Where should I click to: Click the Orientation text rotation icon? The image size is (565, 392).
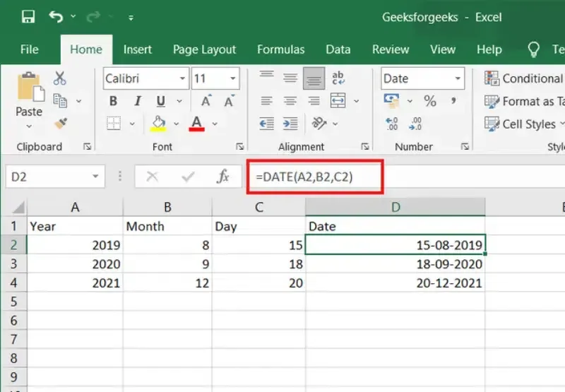pos(319,124)
